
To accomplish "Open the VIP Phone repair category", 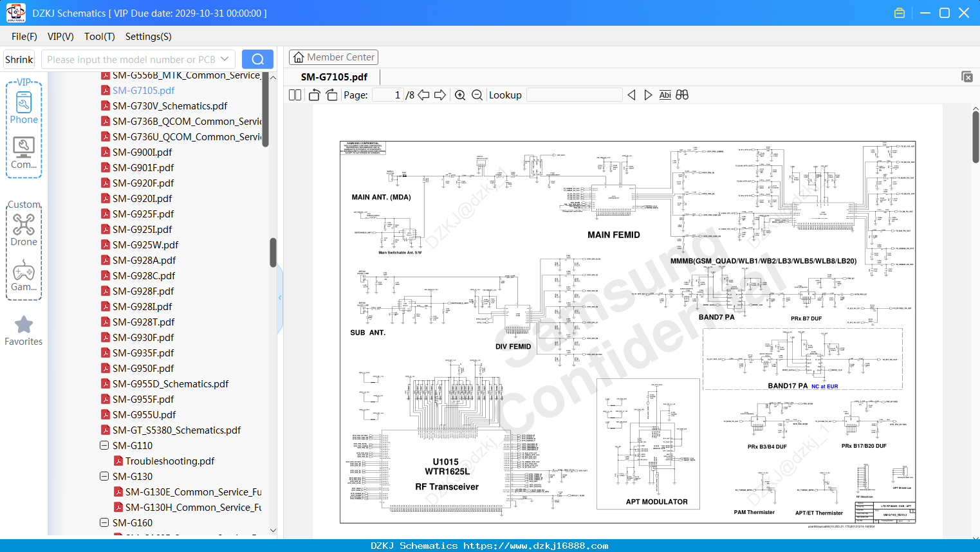I will point(24,107).
